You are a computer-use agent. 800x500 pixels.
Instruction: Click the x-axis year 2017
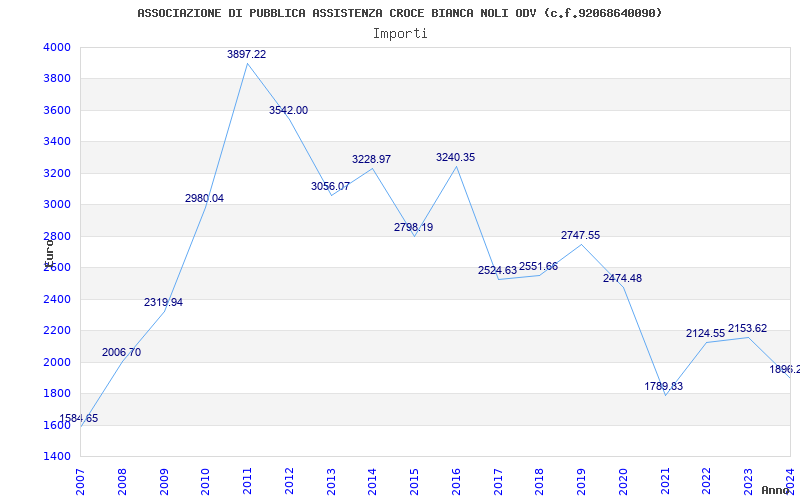point(498,482)
